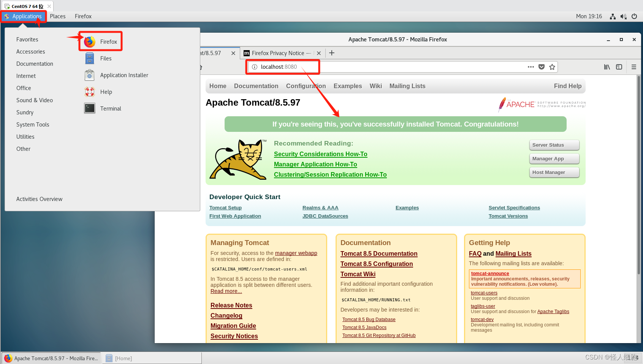Open Application Installer entry

116,75
